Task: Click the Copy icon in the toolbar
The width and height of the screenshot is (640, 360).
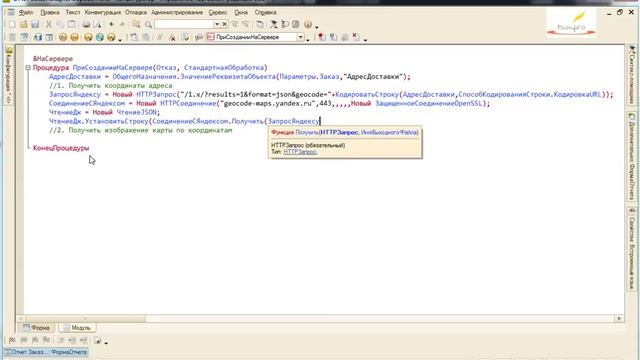Action: 60,24
